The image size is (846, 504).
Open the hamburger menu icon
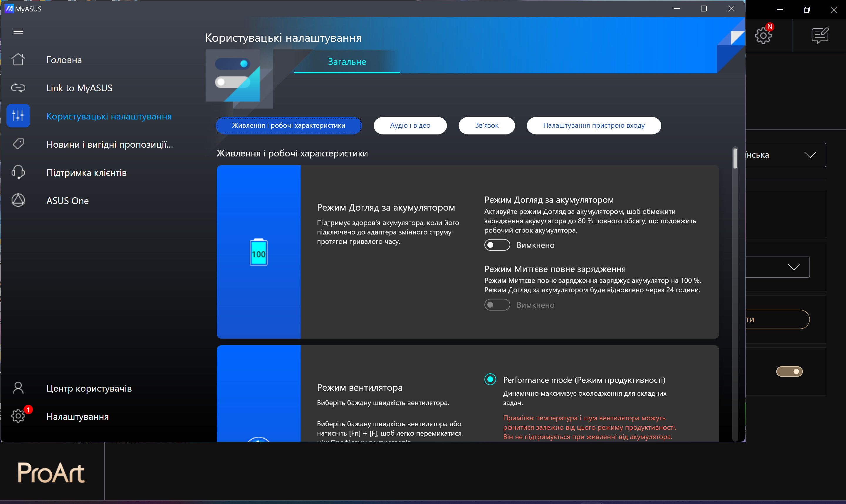click(x=18, y=32)
